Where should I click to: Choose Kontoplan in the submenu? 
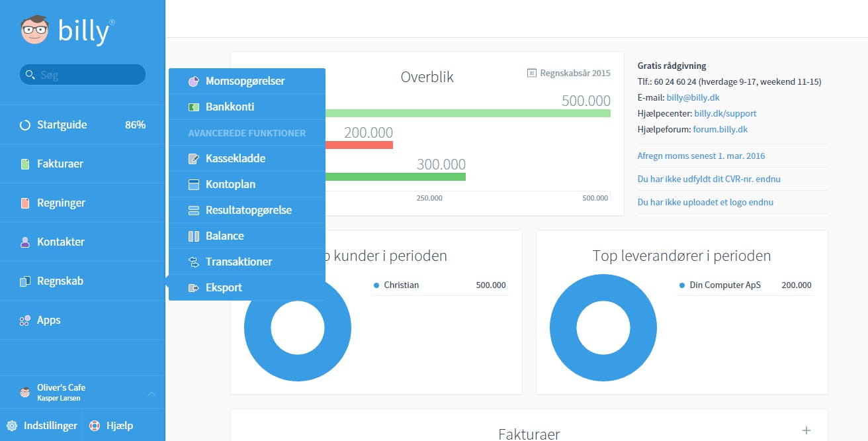tap(247, 184)
